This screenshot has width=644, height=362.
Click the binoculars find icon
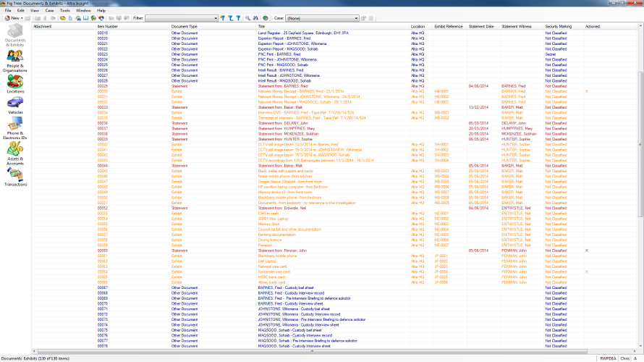(255, 18)
